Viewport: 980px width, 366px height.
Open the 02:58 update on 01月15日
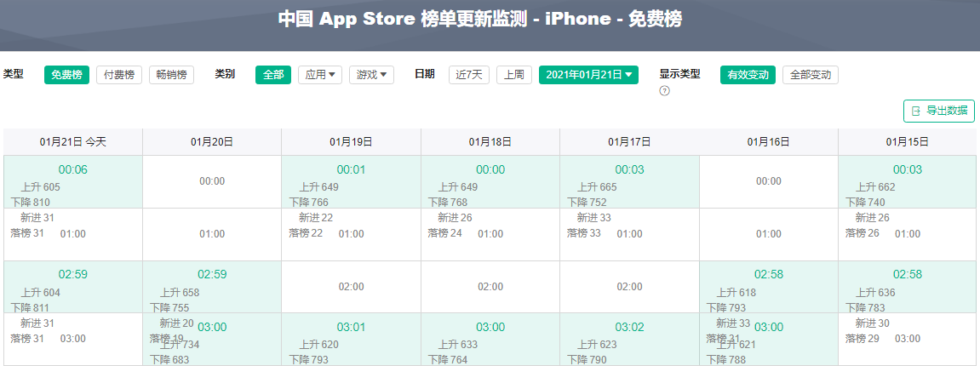908,274
